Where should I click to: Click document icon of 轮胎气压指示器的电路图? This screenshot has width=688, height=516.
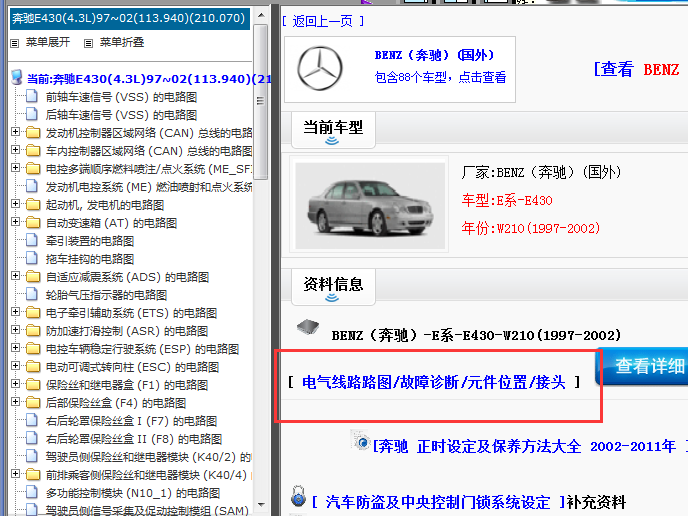pyautogui.click(x=32, y=294)
